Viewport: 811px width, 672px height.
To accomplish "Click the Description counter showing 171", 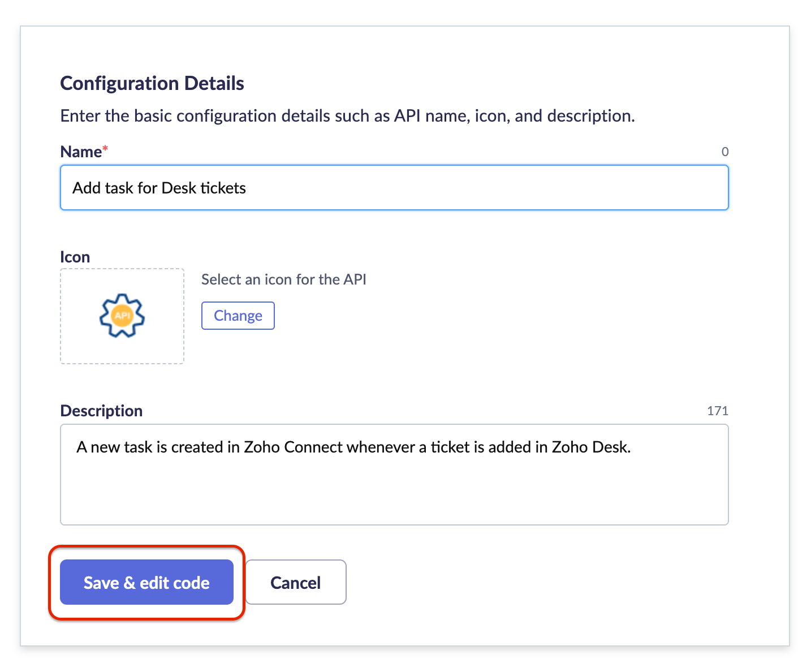I will 717,411.
